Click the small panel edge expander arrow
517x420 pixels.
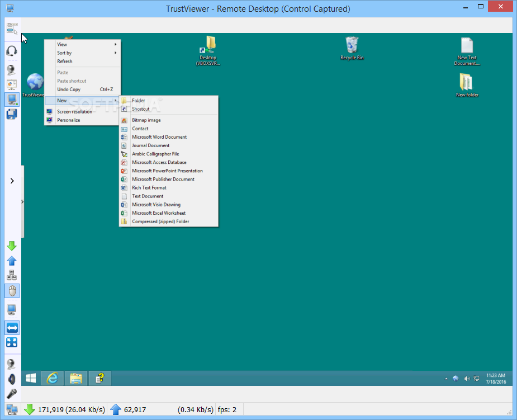click(22, 201)
